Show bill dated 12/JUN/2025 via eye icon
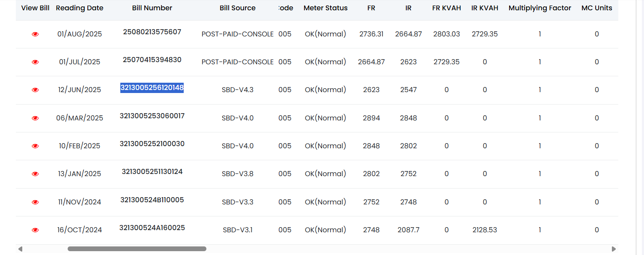The height and width of the screenshot is (255, 644). tap(35, 90)
